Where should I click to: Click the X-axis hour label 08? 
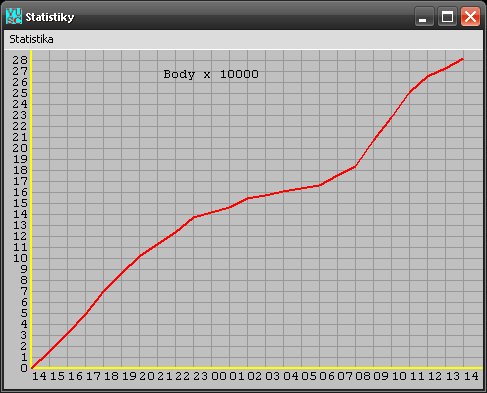[363, 376]
